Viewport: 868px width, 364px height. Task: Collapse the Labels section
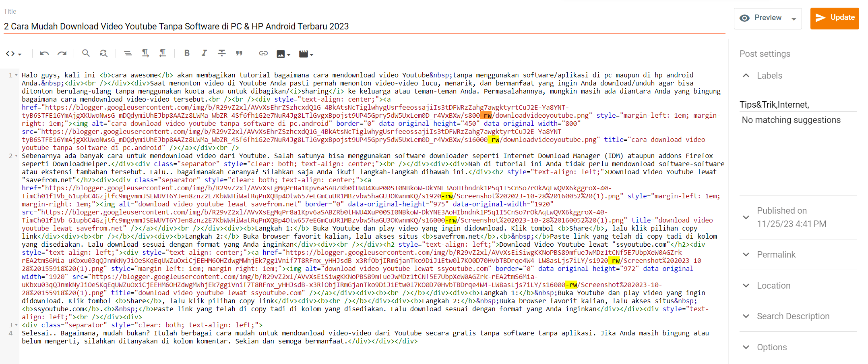pyautogui.click(x=746, y=75)
